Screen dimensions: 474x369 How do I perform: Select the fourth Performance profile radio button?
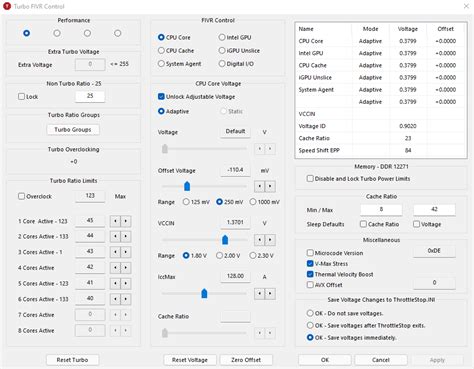tap(118, 33)
